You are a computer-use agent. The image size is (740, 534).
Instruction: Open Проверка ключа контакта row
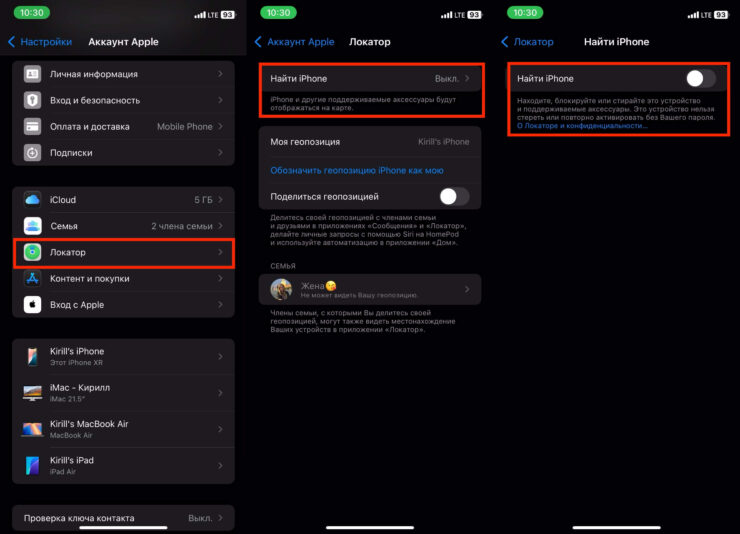[x=123, y=518]
